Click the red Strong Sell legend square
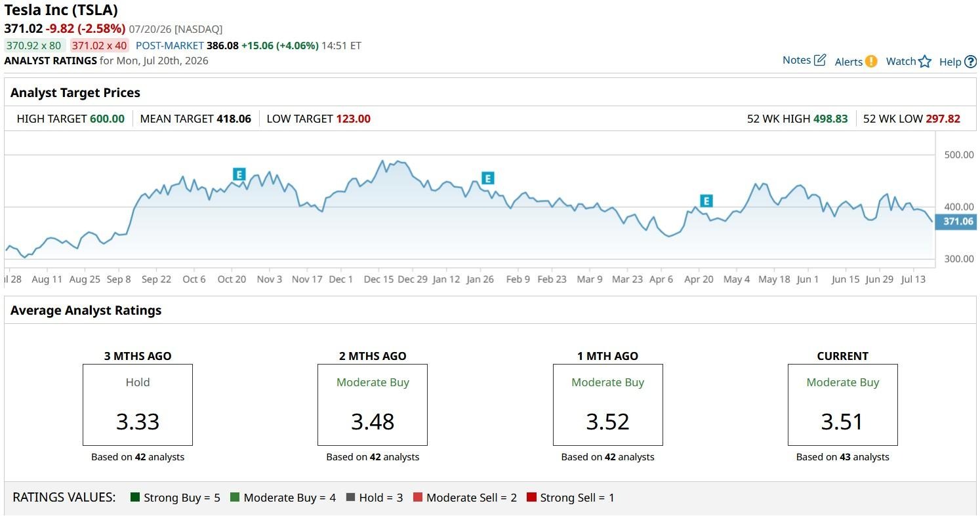980x516 pixels. point(531,498)
